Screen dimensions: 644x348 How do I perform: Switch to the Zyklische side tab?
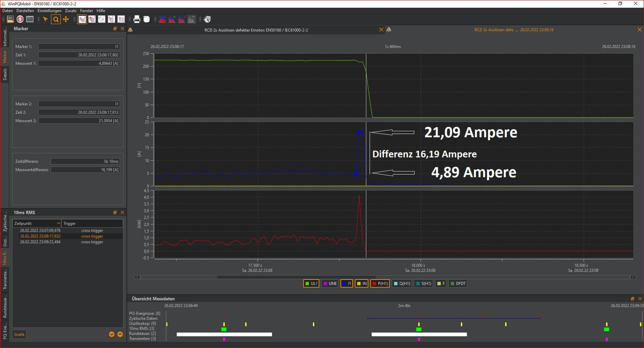pos(5,221)
